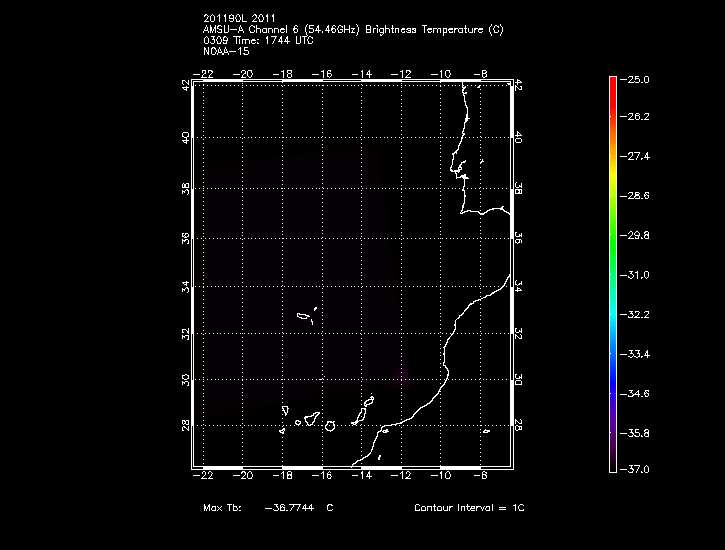Click the small outline near 28N, 8W
Viewport: 725px width, 550px height.
485,431
